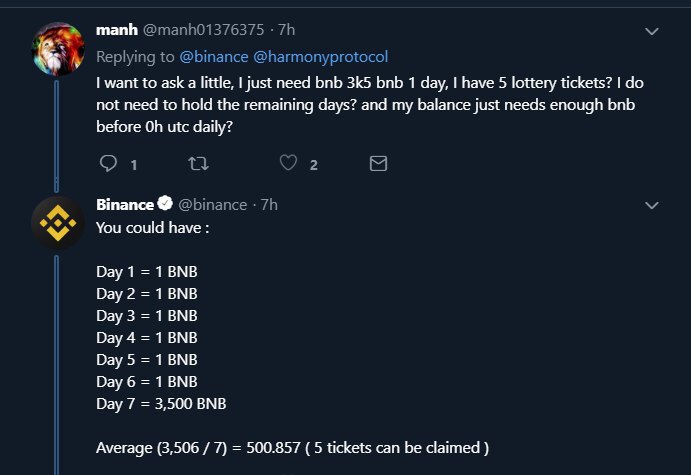Open Binance reply's 7h timestamp
This screenshot has width=691, height=475.
(269, 204)
